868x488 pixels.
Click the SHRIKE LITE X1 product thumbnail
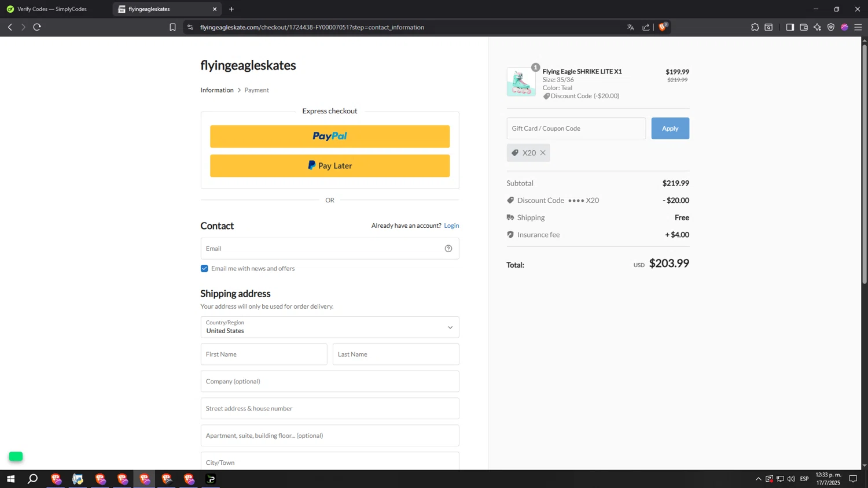[521, 82]
